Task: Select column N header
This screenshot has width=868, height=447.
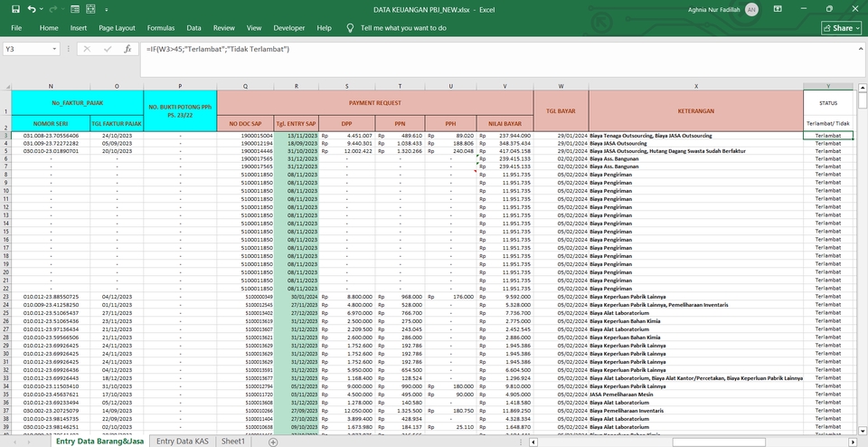Action: pyautogui.click(x=51, y=86)
